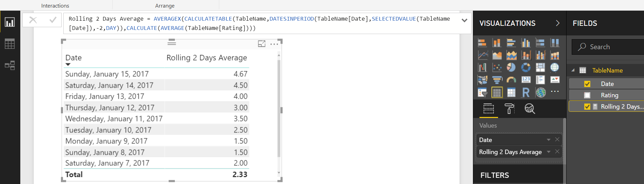Select Treemap visualization
Viewport: 644px width, 184px height.
540,67
